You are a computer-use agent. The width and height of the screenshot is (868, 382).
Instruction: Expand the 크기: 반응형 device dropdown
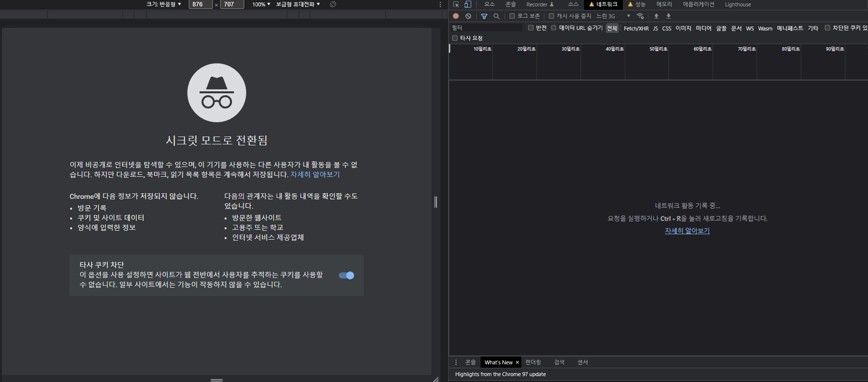tap(164, 4)
